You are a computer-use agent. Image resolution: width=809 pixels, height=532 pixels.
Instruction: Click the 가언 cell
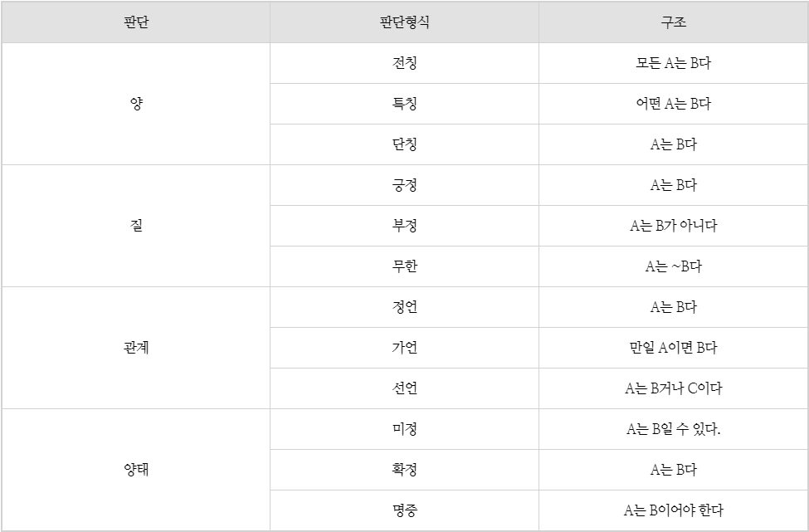point(405,348)
